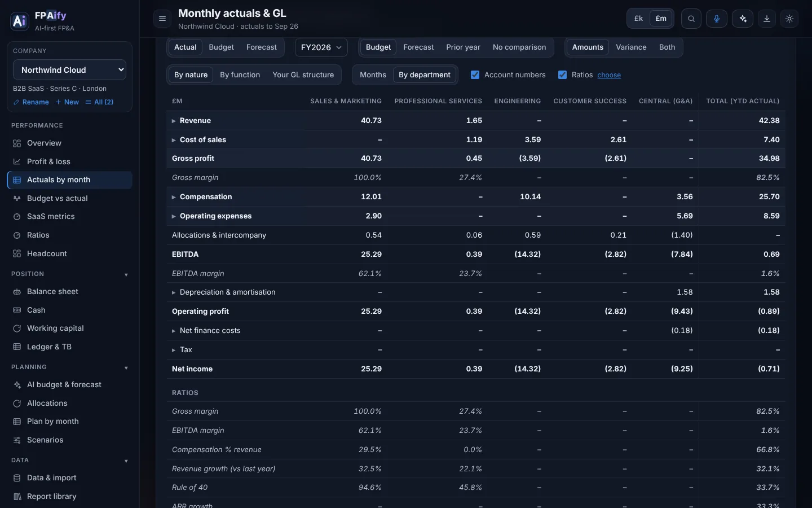Click the Engineering column header
The image size is (812, 508).
(x=518, y=101)
